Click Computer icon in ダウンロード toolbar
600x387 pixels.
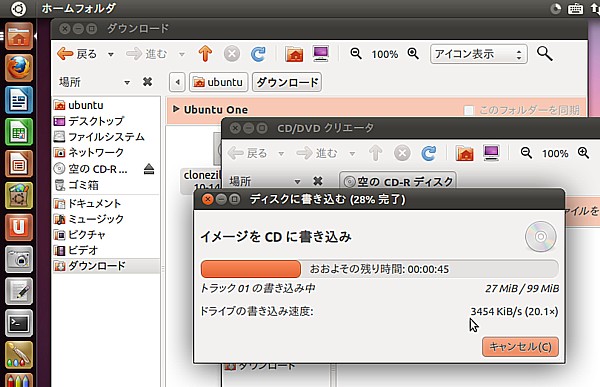point(321,54)
